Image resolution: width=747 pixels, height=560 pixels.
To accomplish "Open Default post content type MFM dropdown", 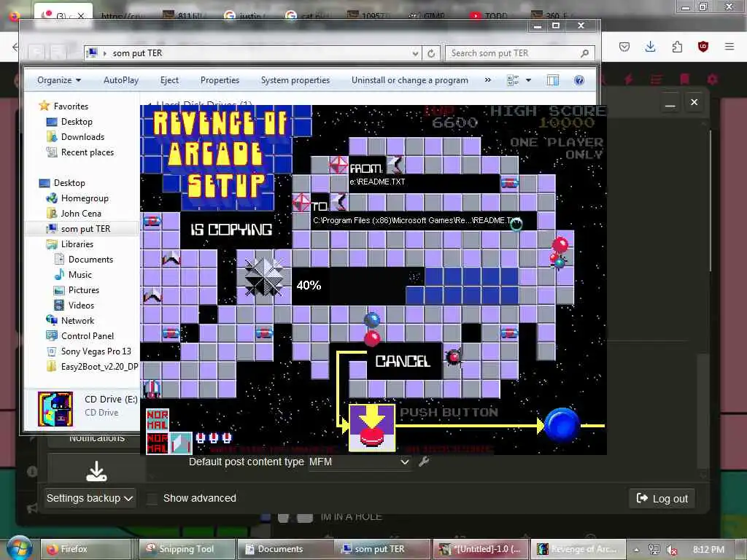I will (359, 462).
